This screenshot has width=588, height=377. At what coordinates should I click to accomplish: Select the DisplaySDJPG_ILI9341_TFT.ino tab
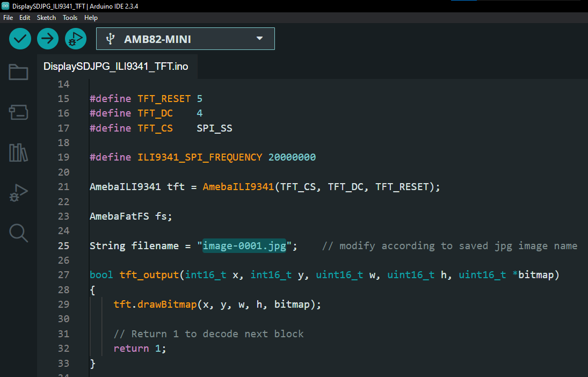pos(115,67)
